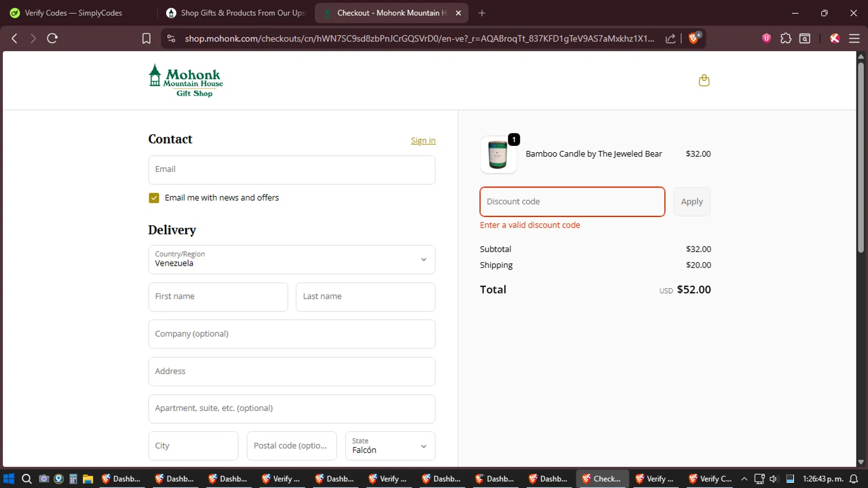Click the Bamboo Candle product thumbnail
This screenshot has width=868, height=488.
[x=498, y=155]
